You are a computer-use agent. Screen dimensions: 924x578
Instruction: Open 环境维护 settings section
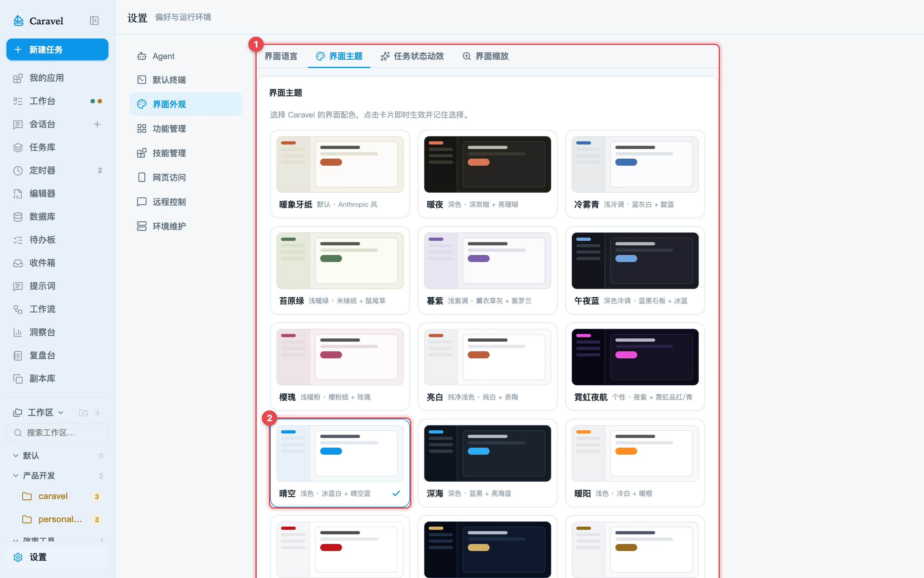click(x=186, y=226)
